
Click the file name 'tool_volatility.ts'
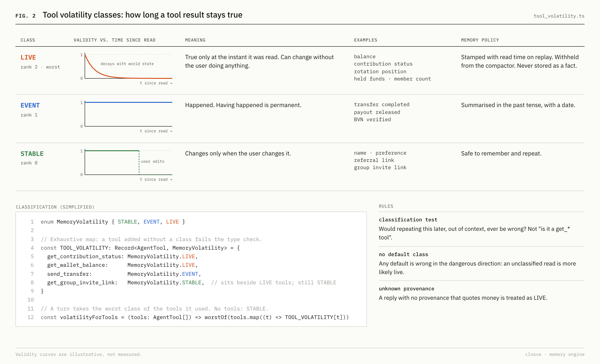559,16
